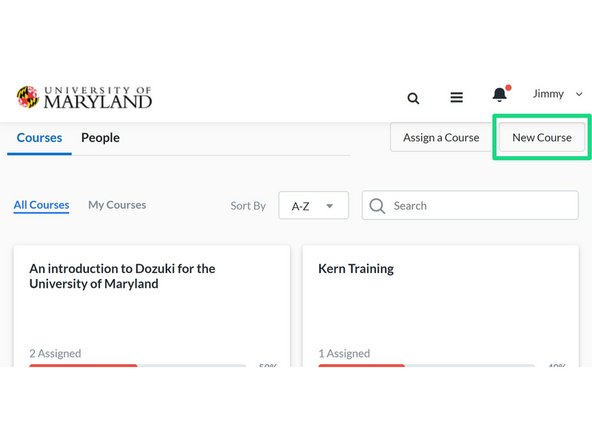Click the Kern Training progress bar
The image size is (592, 444).
pyautogui.click(x=427, y=365)
